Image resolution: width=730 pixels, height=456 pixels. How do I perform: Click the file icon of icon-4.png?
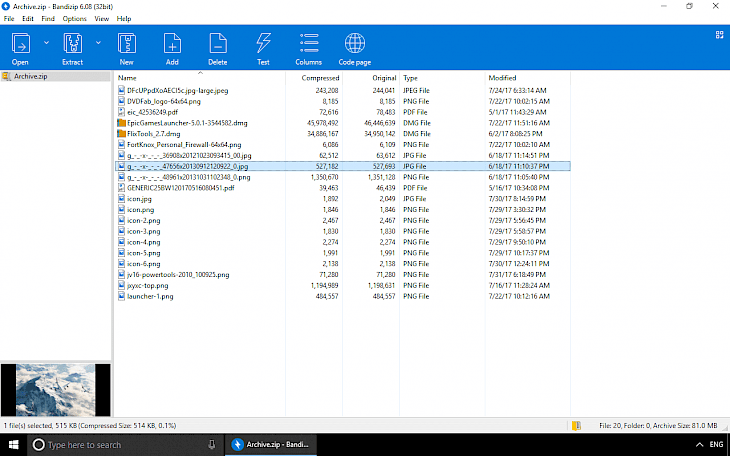(x=122, y=242)
